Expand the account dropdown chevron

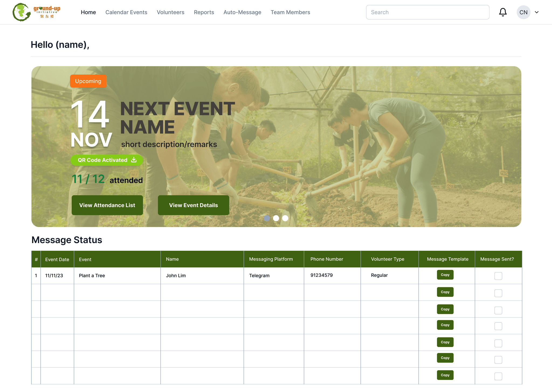(537, 12)
